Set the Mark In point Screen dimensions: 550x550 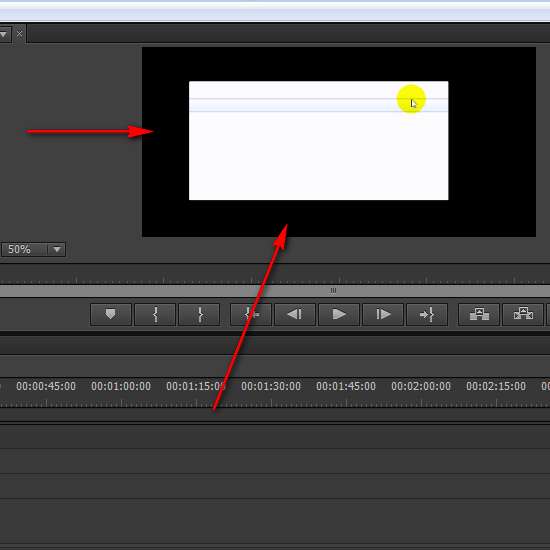point(155,314)
